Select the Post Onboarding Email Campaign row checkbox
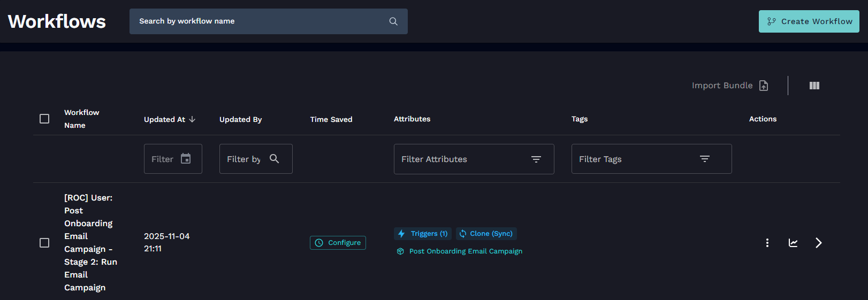 point(44,243)
